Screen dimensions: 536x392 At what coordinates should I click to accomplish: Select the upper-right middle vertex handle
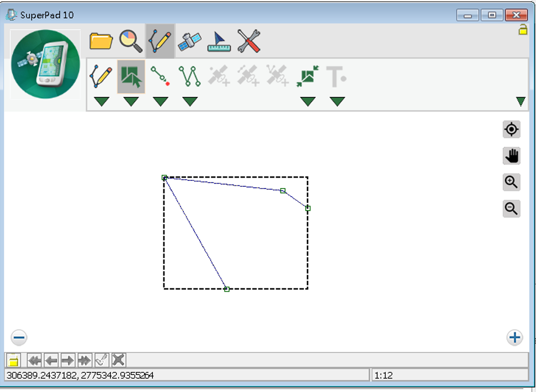coord(283,191)
